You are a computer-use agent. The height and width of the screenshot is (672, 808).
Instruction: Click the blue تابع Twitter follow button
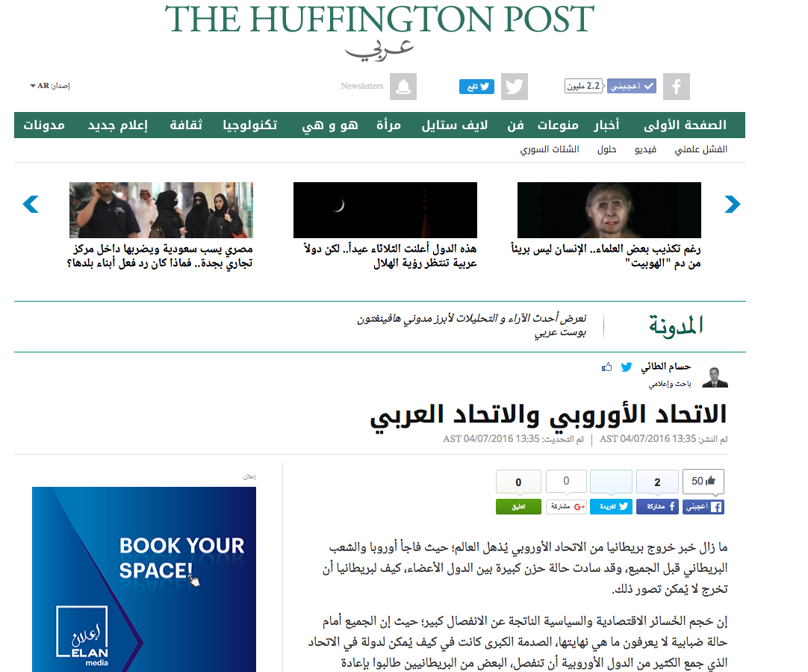point(476,87)
